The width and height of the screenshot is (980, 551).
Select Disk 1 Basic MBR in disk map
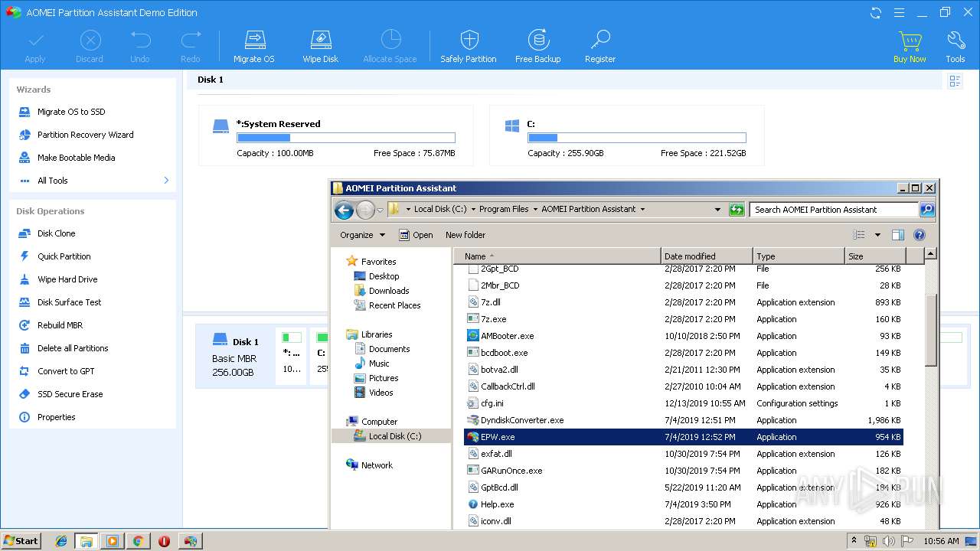coord(234,357)
